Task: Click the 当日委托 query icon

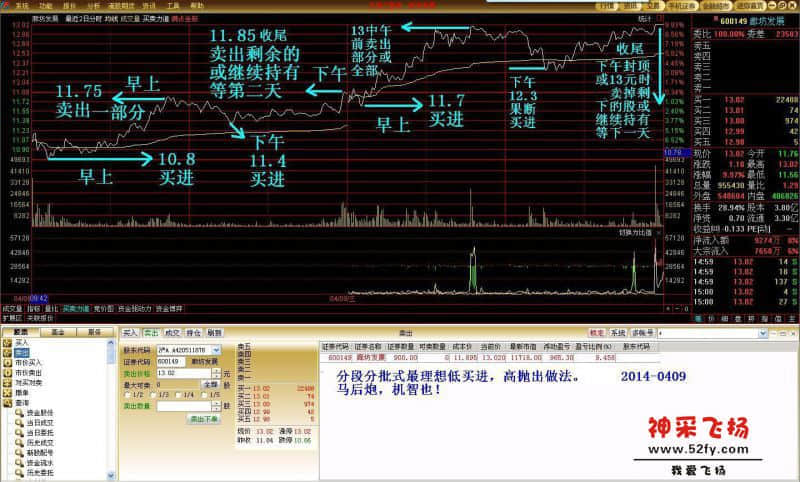Action: click(x=17, y=432)
